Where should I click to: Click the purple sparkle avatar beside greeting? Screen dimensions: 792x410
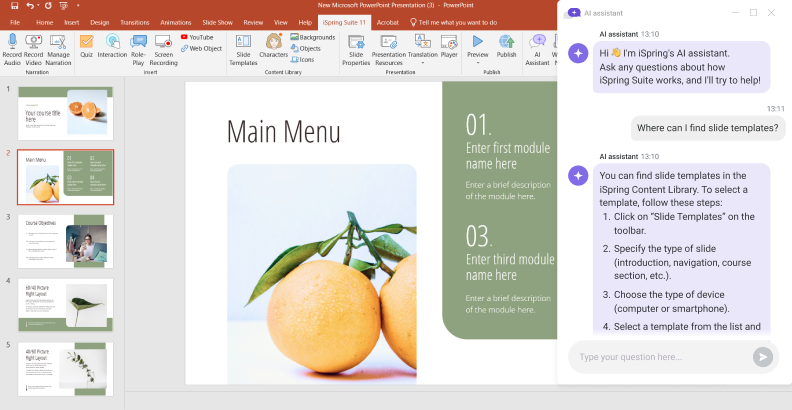pos(578,53)
